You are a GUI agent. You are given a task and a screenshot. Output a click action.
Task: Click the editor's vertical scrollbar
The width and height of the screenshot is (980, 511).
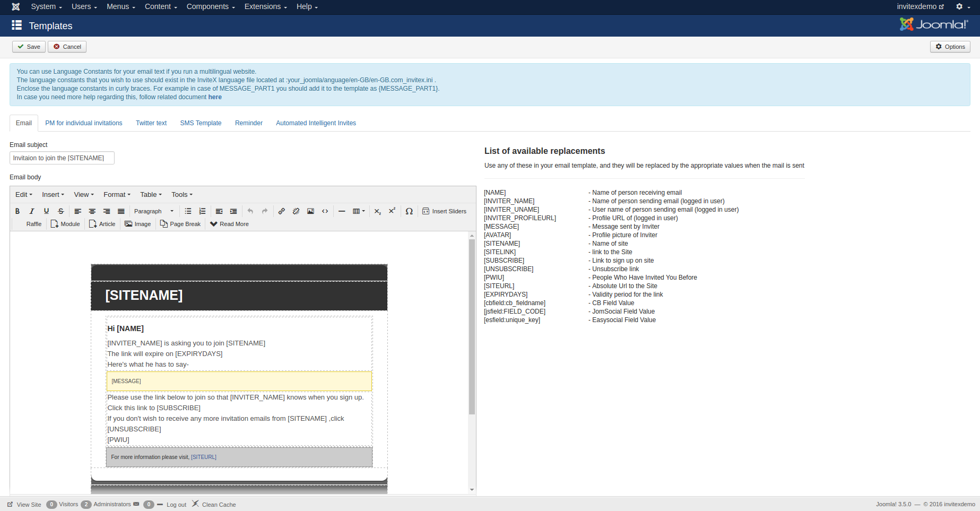point(472,326)
